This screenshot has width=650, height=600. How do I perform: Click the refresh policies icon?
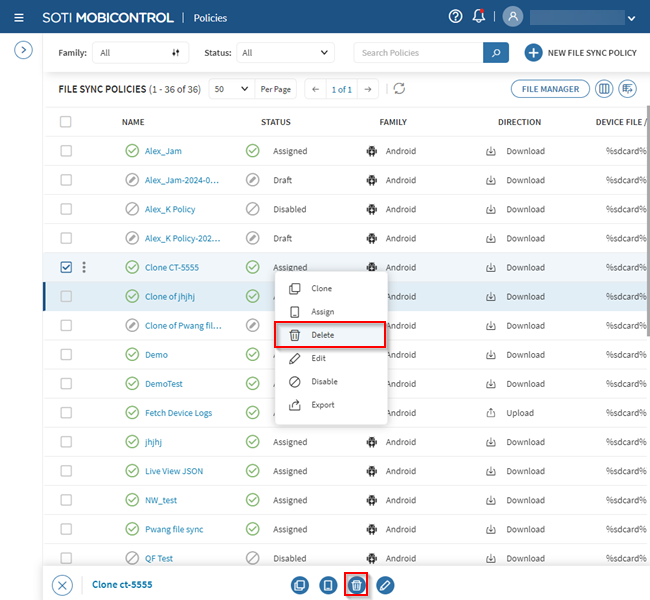(x=399, y=89)
